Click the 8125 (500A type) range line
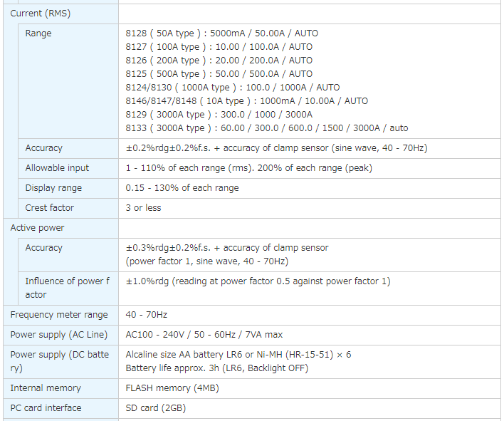The height and width of the screenshot is (421, 504). [219, 74]
